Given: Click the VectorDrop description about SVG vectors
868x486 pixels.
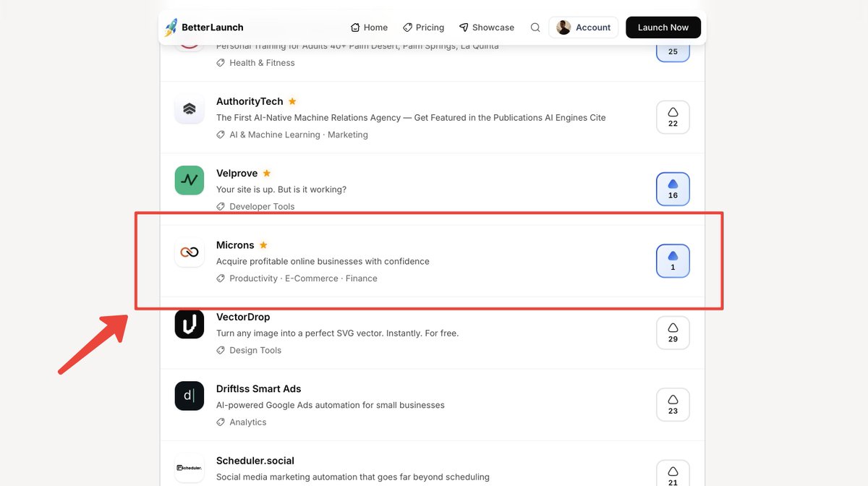Looking at the screenshot, I should [x=338, y=333].
